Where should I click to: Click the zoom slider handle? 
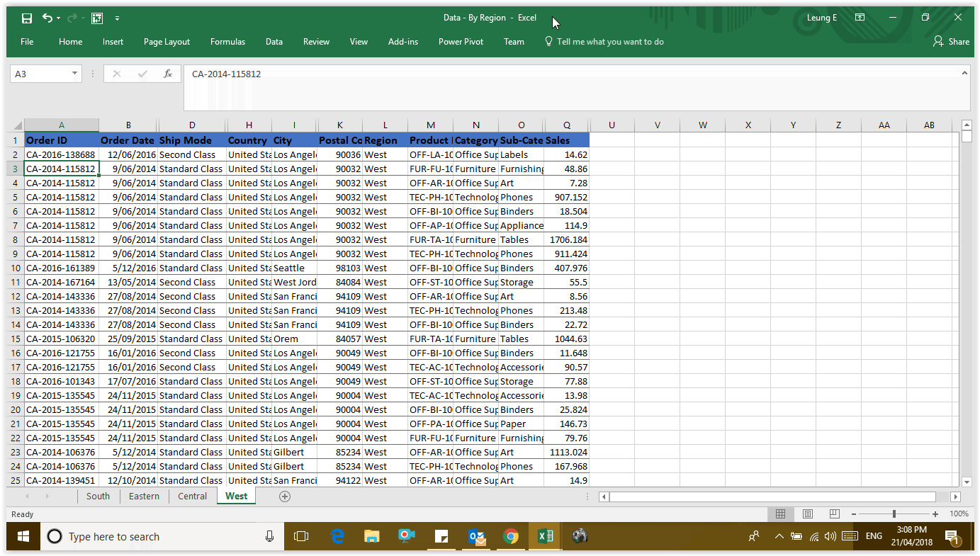894,514
